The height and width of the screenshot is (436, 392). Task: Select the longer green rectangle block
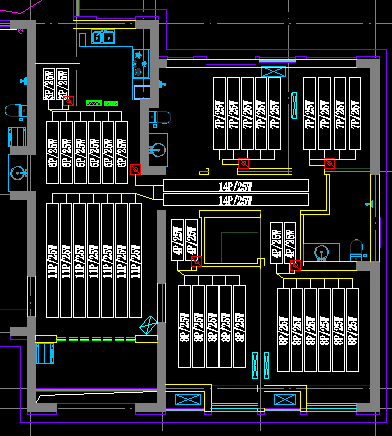pos(94,103)
